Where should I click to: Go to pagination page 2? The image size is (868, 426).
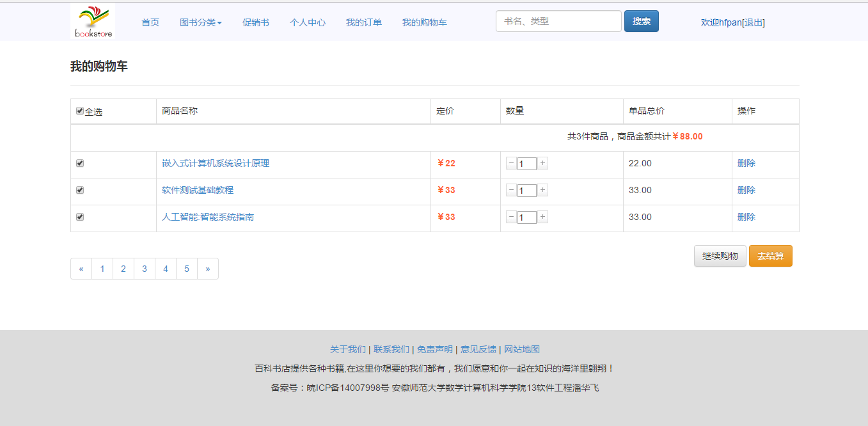click(123, 269)
